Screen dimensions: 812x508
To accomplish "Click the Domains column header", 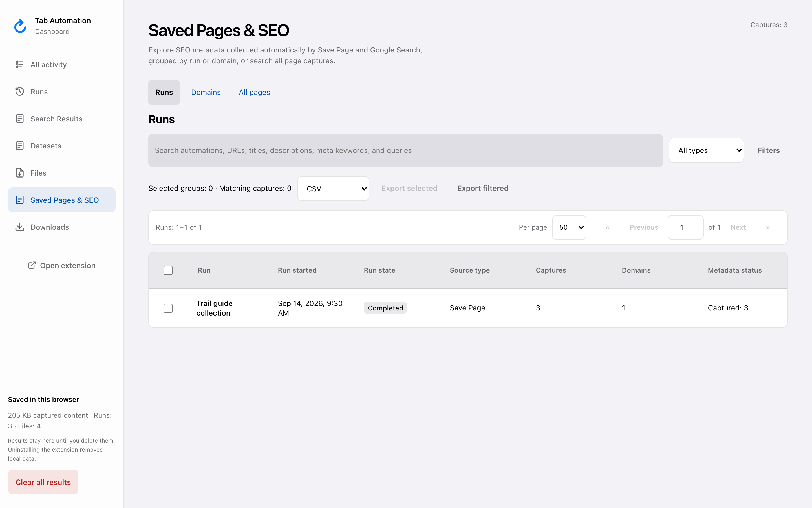I will click(x=636, y=270).
